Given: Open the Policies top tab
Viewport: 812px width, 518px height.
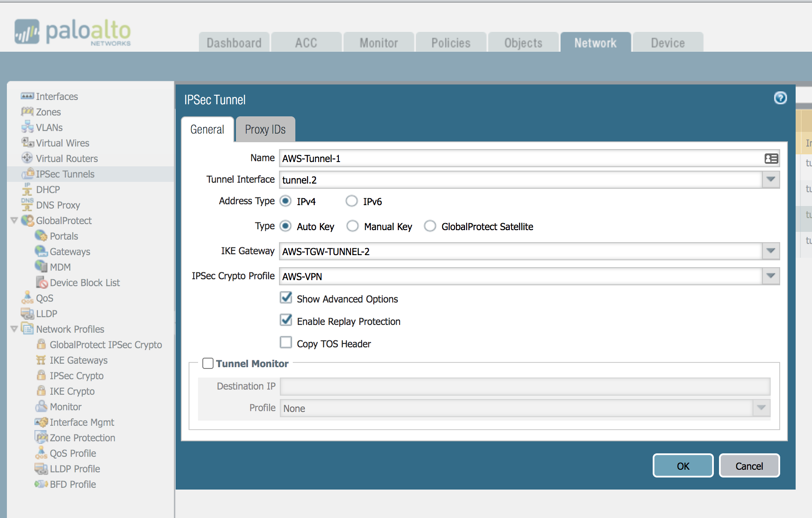Looking at the screenshot, I should coord(451,43).
